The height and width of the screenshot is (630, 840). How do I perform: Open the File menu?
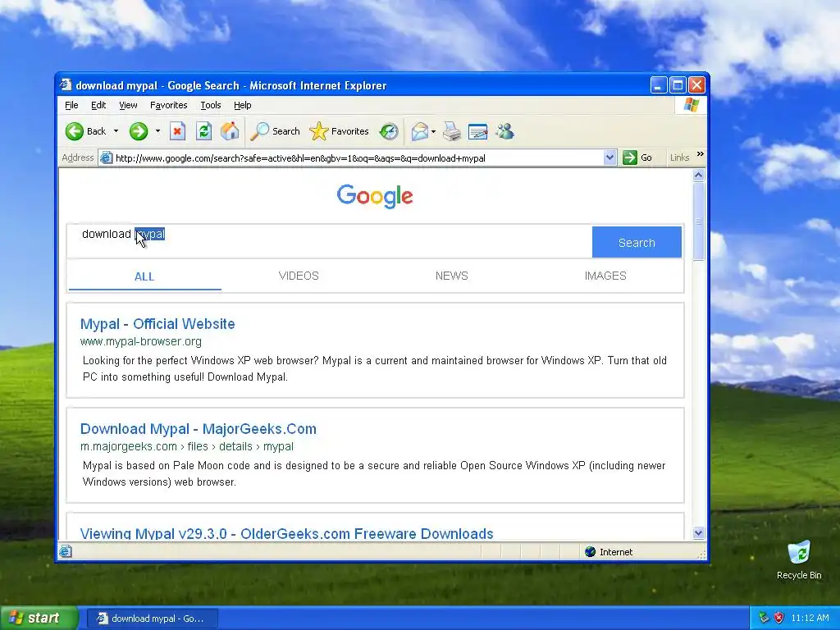point(71,105)
